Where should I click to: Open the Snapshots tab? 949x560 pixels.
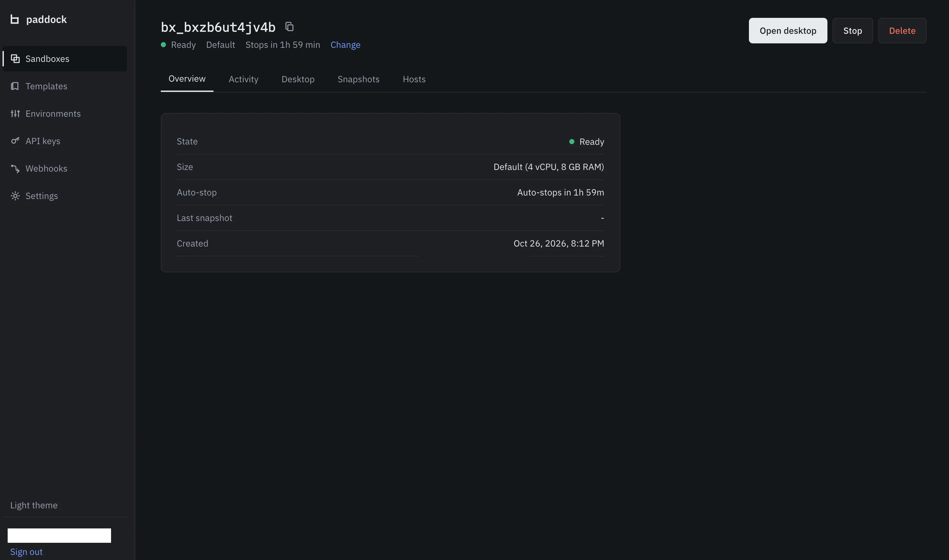click(x=358, y=79)
